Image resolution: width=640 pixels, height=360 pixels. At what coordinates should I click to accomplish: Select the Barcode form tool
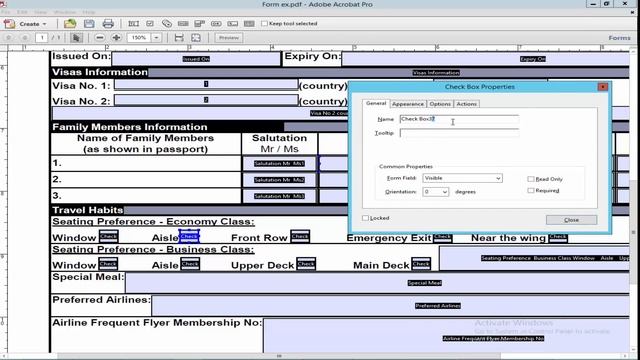tap(249, 24)
